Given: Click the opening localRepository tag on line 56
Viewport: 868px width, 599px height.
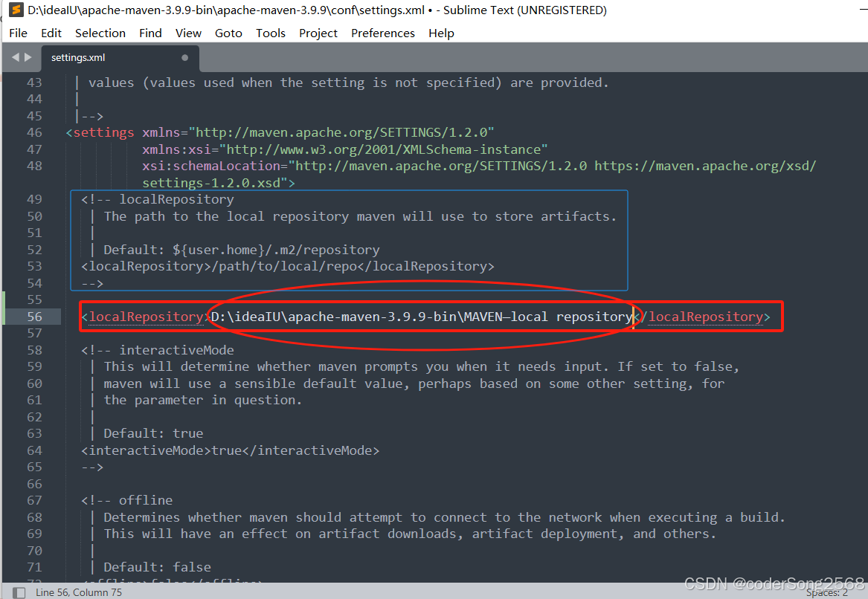Looking at the screenshot, I should point(146,317).
